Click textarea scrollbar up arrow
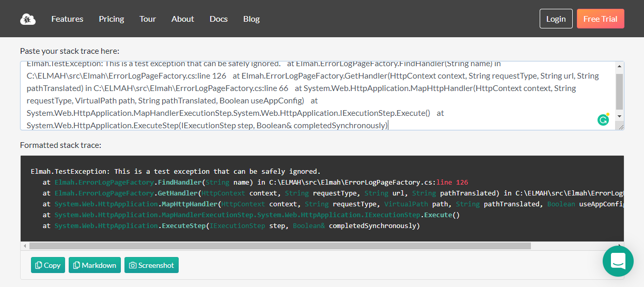Image resolution: width=644 pixels, height=287 pixels. [620, 67]
